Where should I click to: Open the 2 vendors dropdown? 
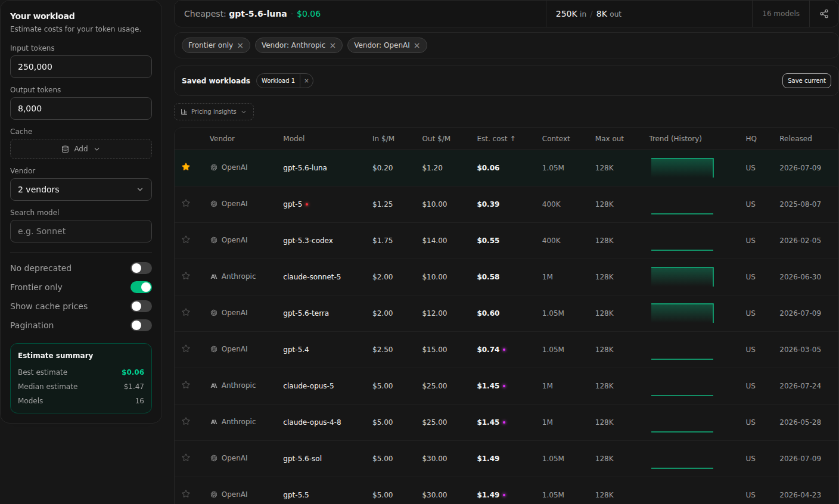(x=81, y=189)
